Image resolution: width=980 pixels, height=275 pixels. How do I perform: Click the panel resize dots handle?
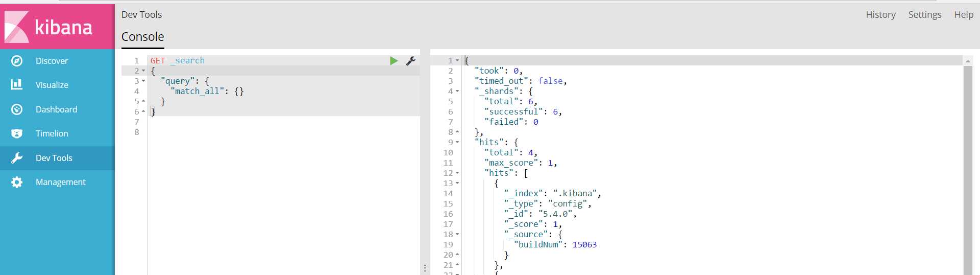tap(425, 268)
